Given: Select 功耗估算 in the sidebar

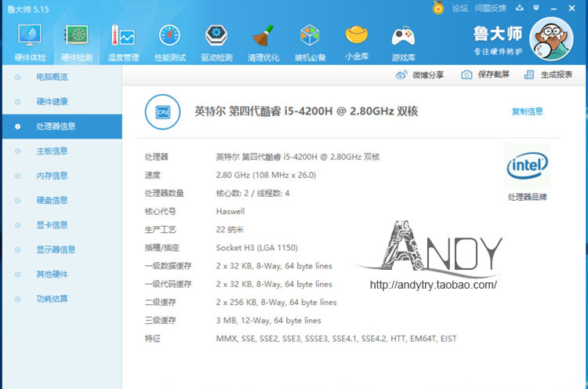Looking at the screenshot, I should 62,299.
